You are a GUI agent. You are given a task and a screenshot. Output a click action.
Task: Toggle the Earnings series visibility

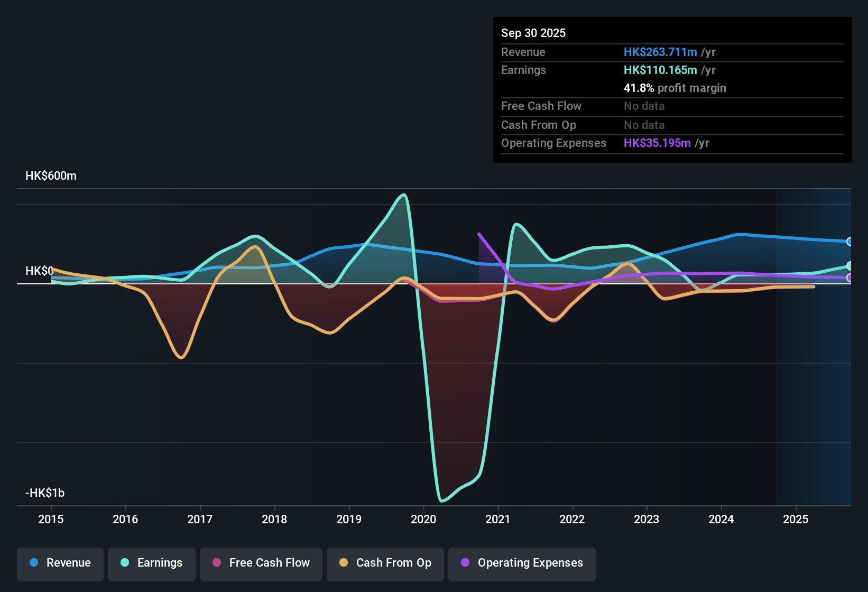[x=152, y=563]
